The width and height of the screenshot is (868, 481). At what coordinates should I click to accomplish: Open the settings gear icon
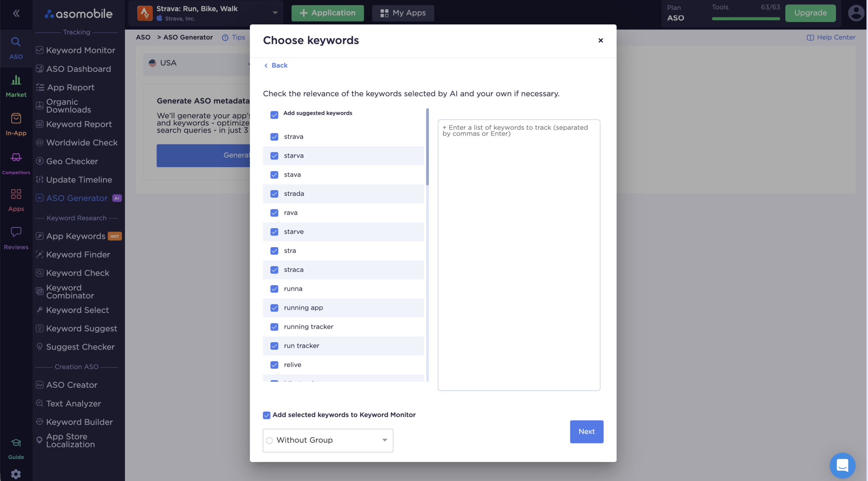[16, 474]
